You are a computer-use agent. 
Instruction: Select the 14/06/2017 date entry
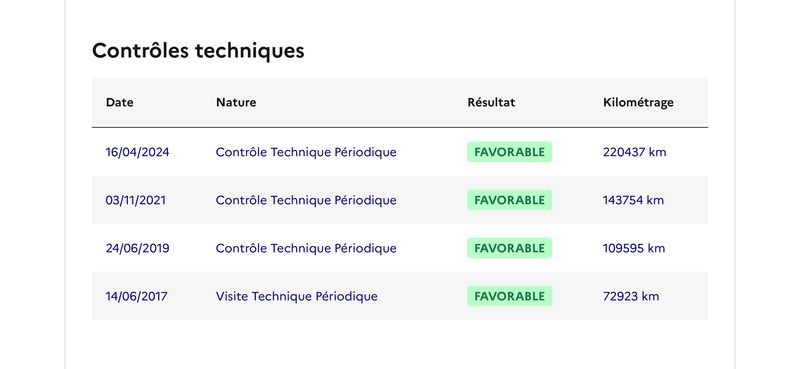(136, 296)
